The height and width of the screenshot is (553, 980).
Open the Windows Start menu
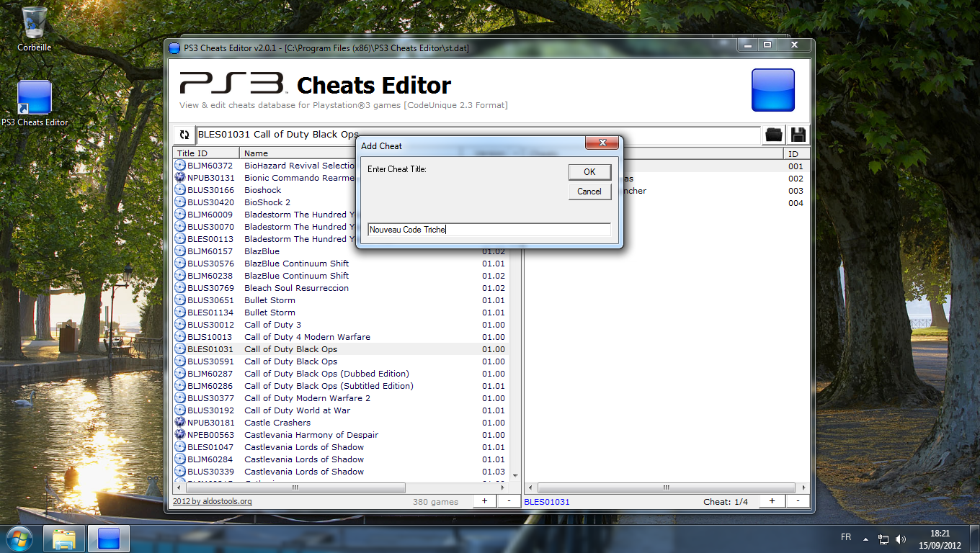pyautogui.click(x=19, y=539)
